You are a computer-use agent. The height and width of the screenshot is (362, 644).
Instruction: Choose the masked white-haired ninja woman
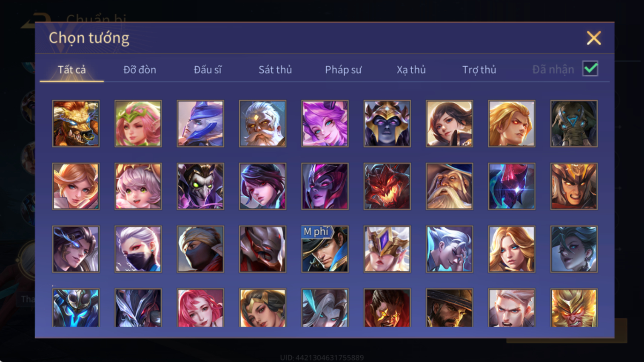tap(138, 249)
